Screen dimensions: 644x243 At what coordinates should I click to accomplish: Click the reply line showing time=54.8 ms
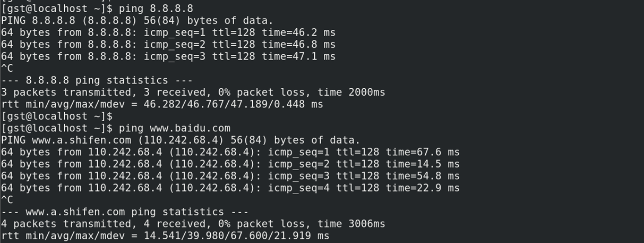pyautogui.click(x=230, y=176)
